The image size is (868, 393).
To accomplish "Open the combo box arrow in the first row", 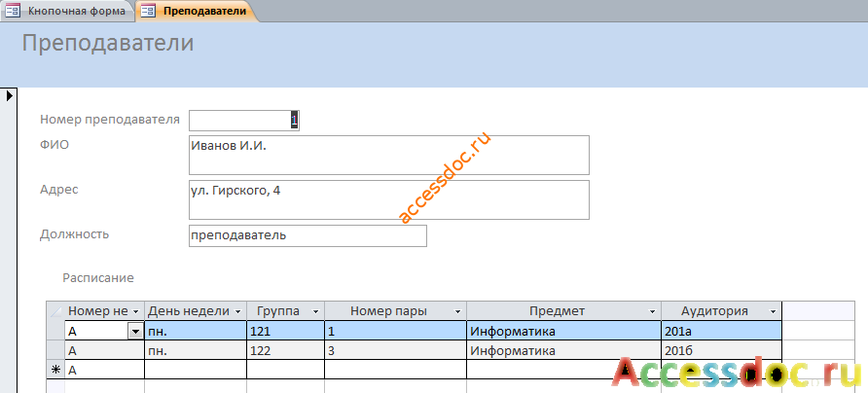I will tap(135, 332).
